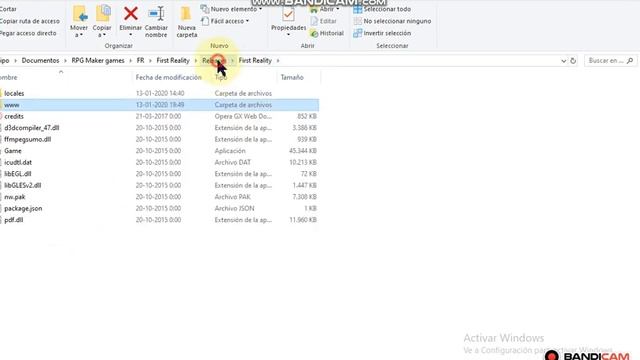The height and width of the screenshot is (360, 640).
Task: Click Cortar in the ribbon
Action: coord(8,9)
